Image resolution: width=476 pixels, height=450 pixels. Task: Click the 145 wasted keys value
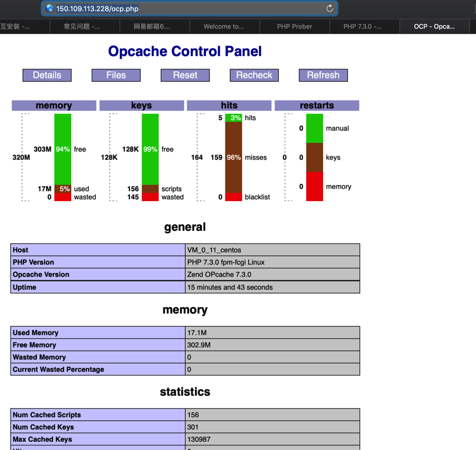(x=133, y=197)
